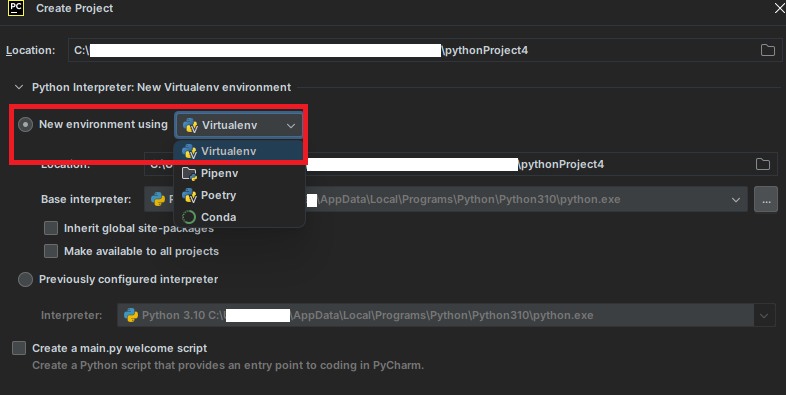This screenshot has width=786, height=395.
Task: Browse folder for environment Location field
Action: [x=762, y=164]
